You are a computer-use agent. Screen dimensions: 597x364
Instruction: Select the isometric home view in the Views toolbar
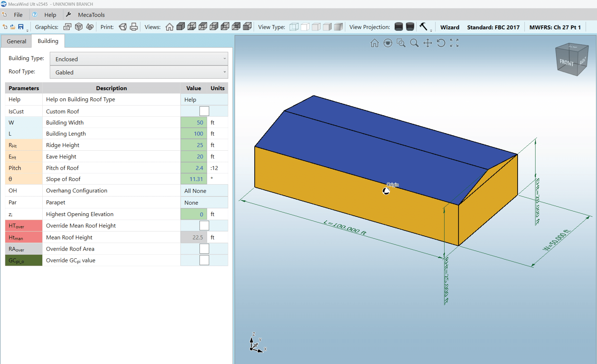point(169,27)
